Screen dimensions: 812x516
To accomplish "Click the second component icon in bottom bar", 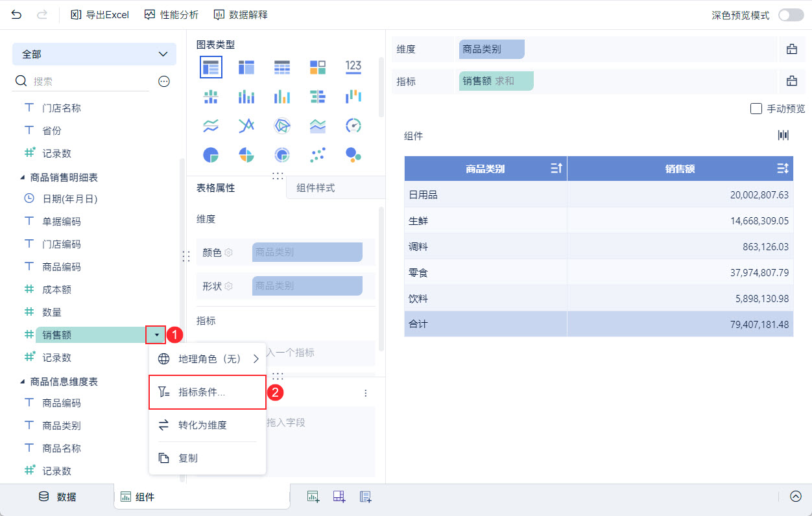I will pos(339,497).
